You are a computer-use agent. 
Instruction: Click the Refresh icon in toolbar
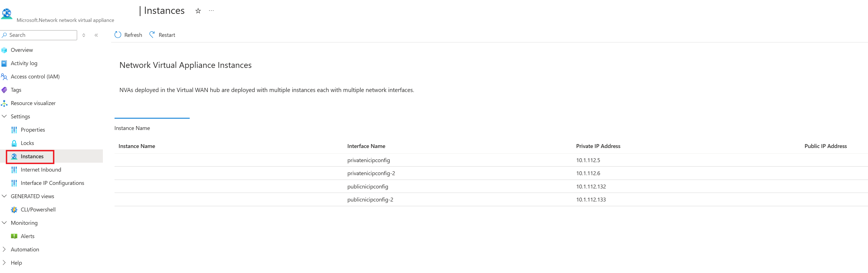[x=118, y=35]
